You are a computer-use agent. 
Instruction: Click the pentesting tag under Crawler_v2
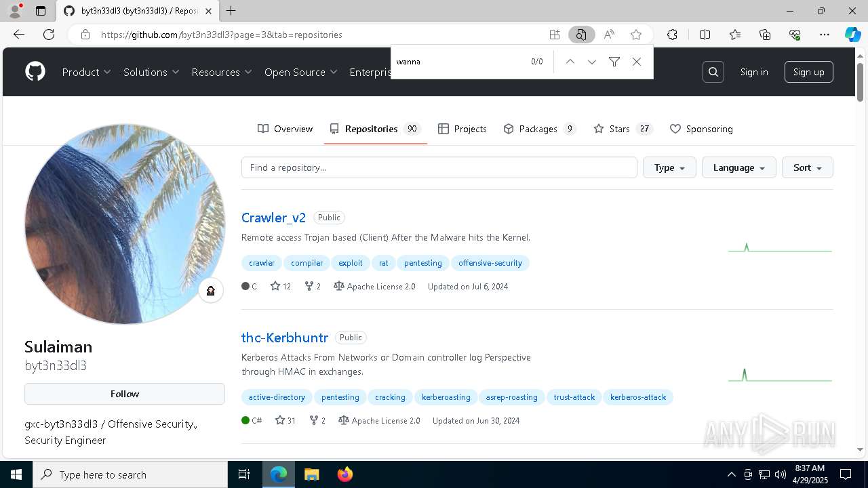pyautogui.click(x=423, y=263)
